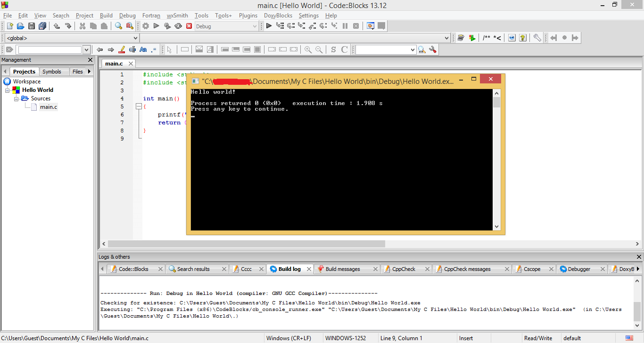
Task: Select the Cut scissors icon
Action: [x=81, y=26]
